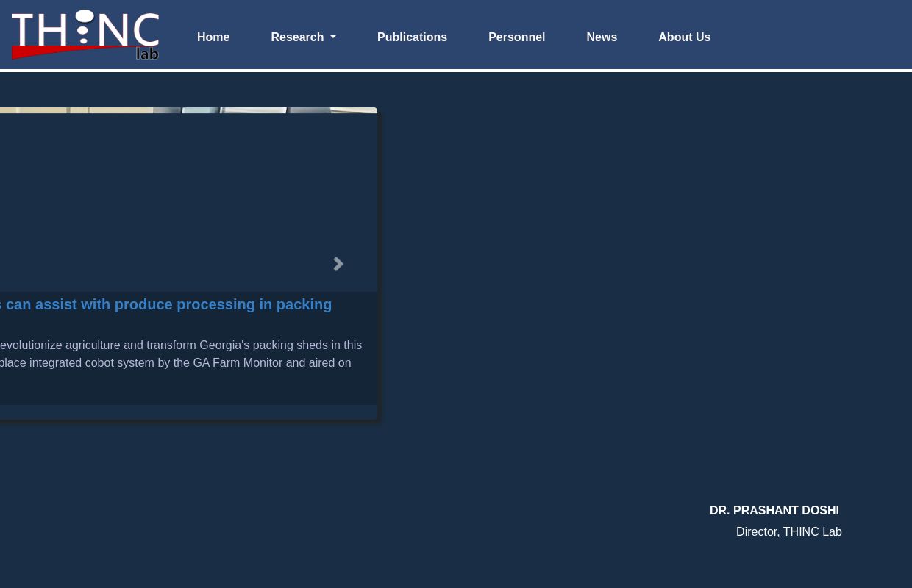Click 'GA Farm Monitor' in the description
Screen dimensions: 912x588
(238, 362)
